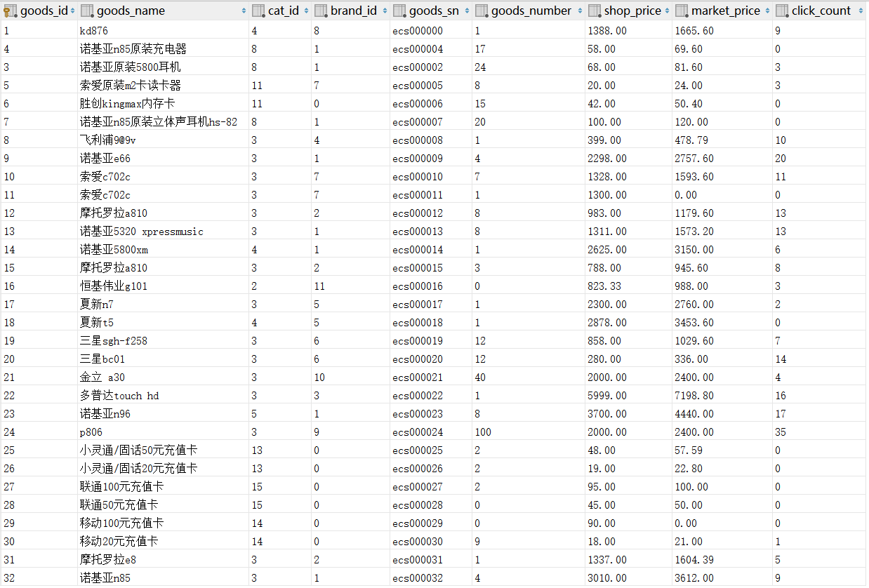Screen dimensions: 869x588
Task: Select the market_price column header label
Action: pyautogui.click(x=726, y=11)
